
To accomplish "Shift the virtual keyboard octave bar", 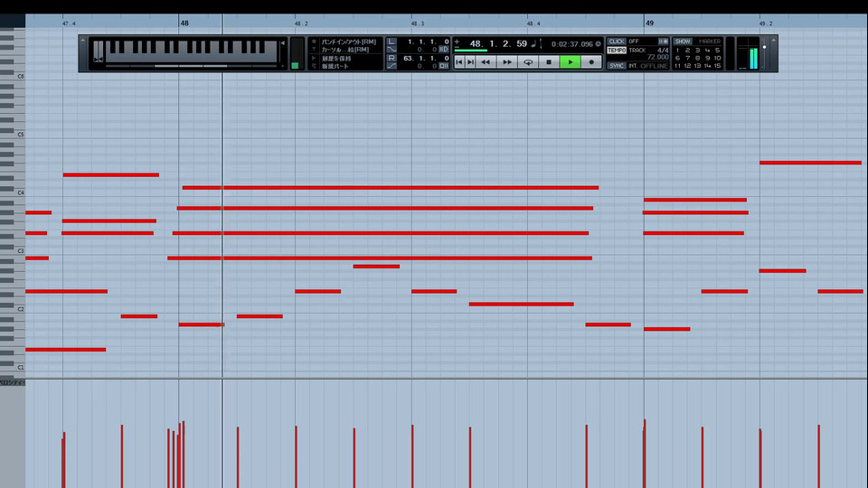I will click(191, 66).
